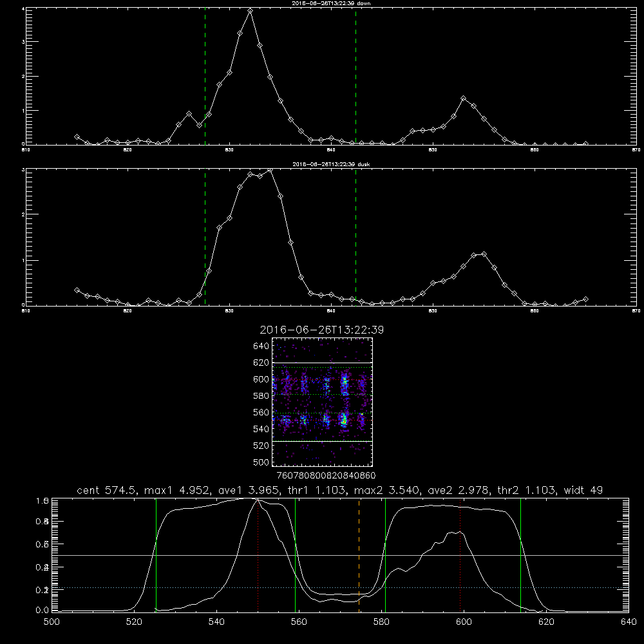The width and height of the screenshot is (644, 644).
Task: Click the "540" label on bottom plot x-axis
Action: point(216,622)
